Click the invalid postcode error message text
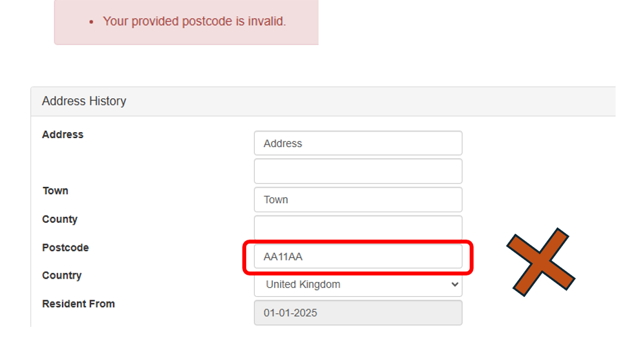Image resolution: width=626 pixels, height=364 pixels. (194, 21)
